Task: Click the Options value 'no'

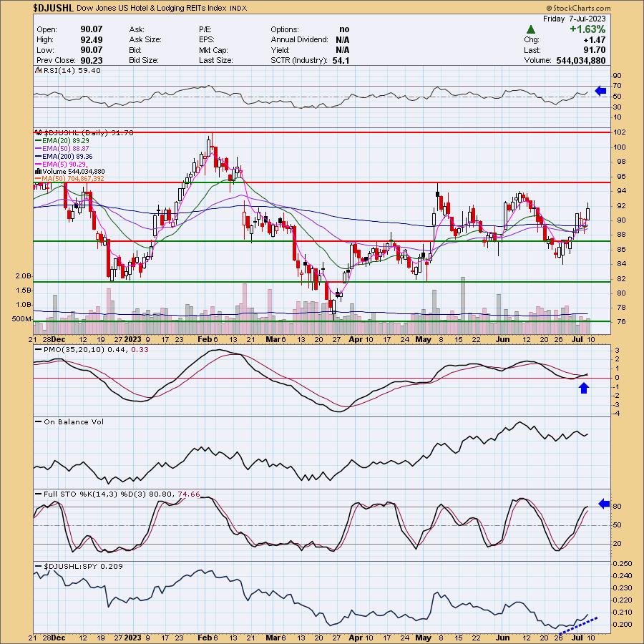Action: point(344,29)
